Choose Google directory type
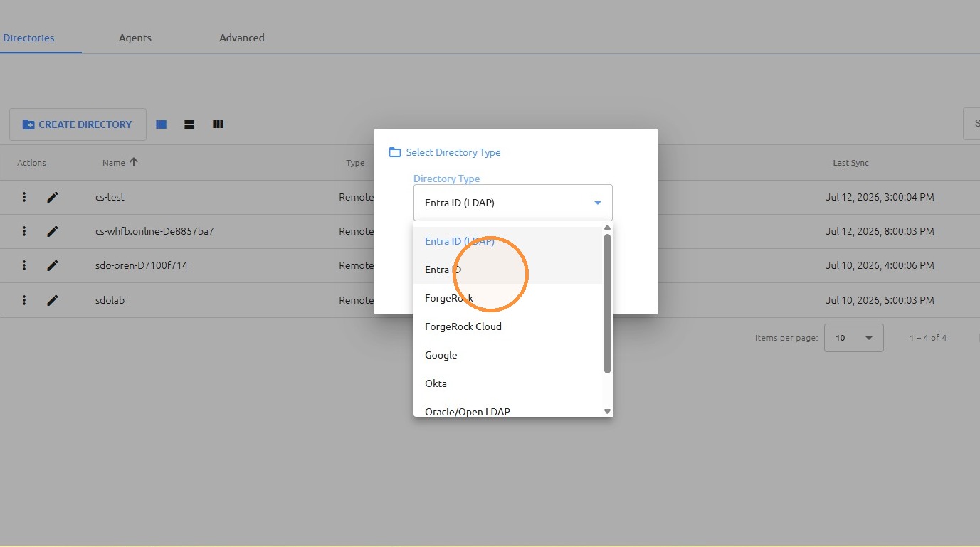The image size is (980, 547). [508, 355]
